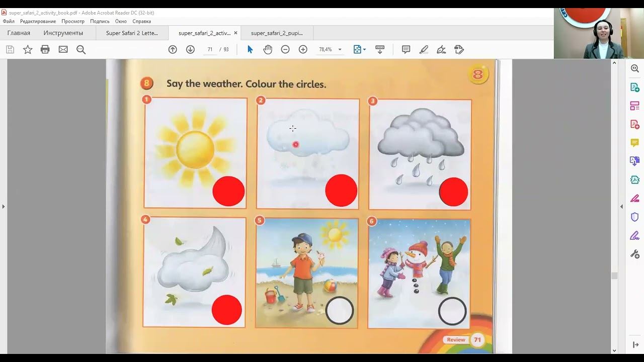644x362 pixels.
Task: Switch to the Super Safari 2 Lette... tab
Action: click(x=132, y=33)
